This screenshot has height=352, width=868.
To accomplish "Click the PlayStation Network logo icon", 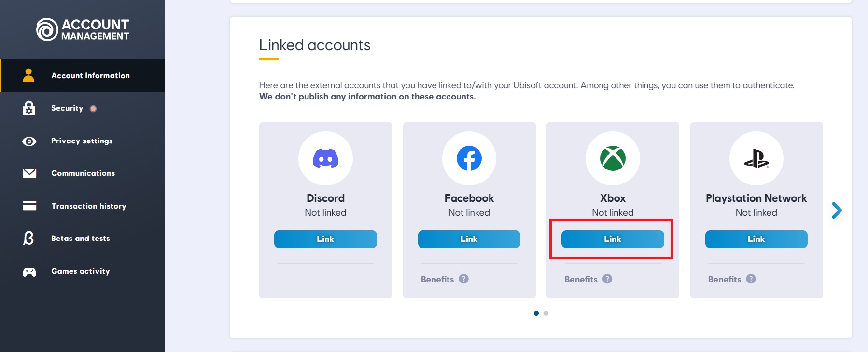I will click(756, 158).
